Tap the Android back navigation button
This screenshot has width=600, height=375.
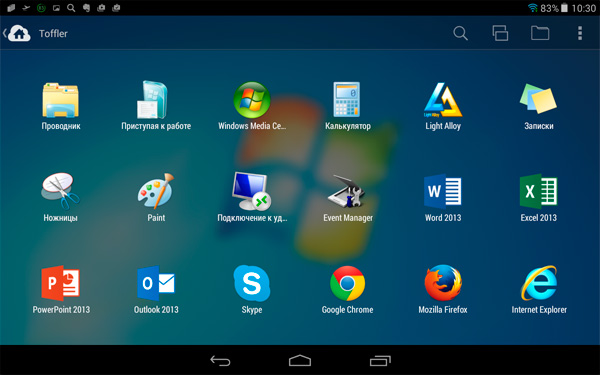point(220,360)
